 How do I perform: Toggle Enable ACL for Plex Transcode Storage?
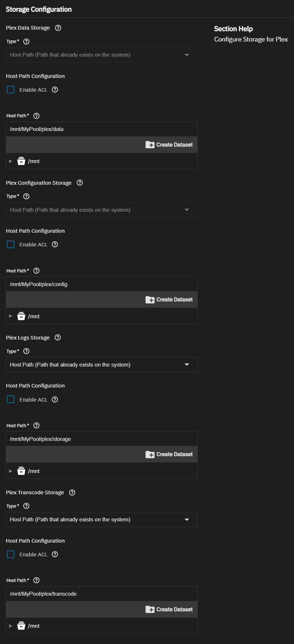pyautogui.click(x=11, y=554)
